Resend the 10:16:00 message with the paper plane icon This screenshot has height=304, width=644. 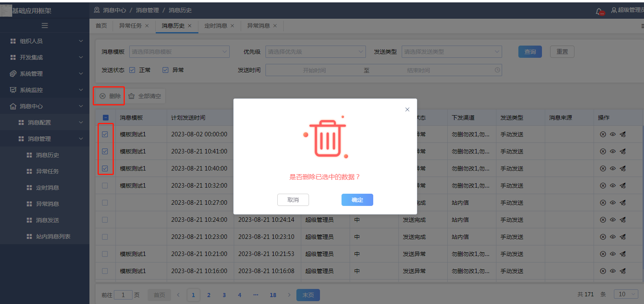click(x=622, y=271)
